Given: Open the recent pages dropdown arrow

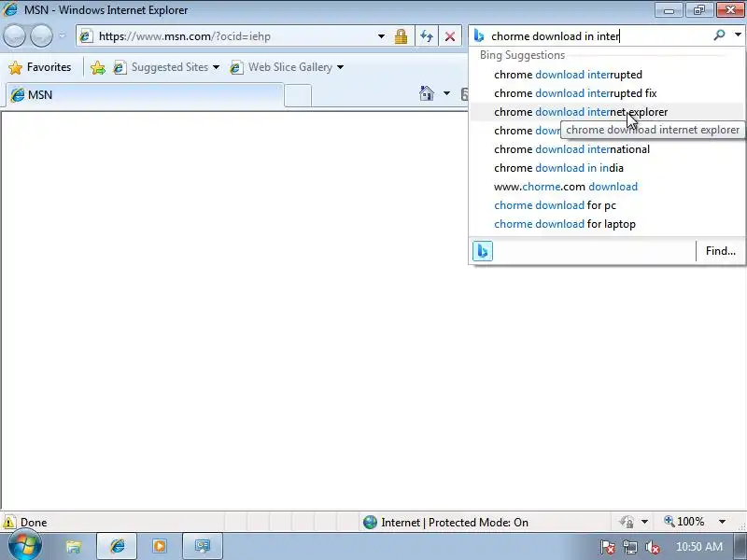Looking at the screenshot, I should 62,36.
